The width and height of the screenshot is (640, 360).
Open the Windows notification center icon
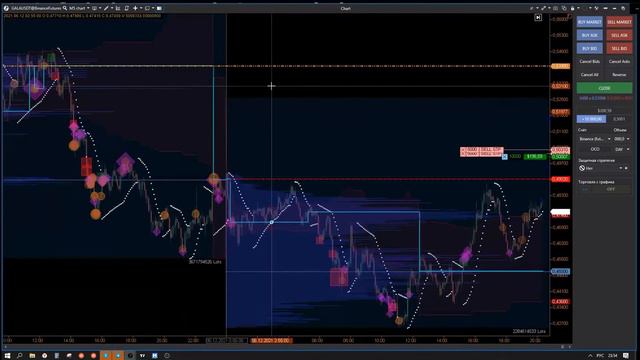point(626,356)
